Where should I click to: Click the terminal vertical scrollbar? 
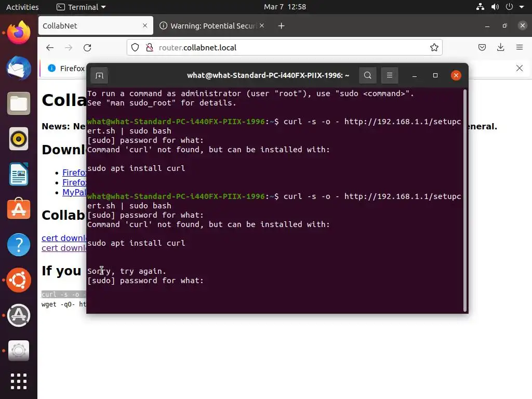[x=465, y=200]
